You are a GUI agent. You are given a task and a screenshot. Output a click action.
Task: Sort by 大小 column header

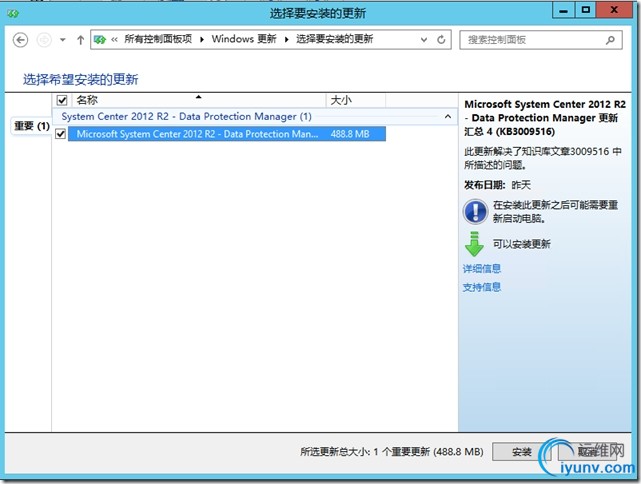click(x=356, y=100)
